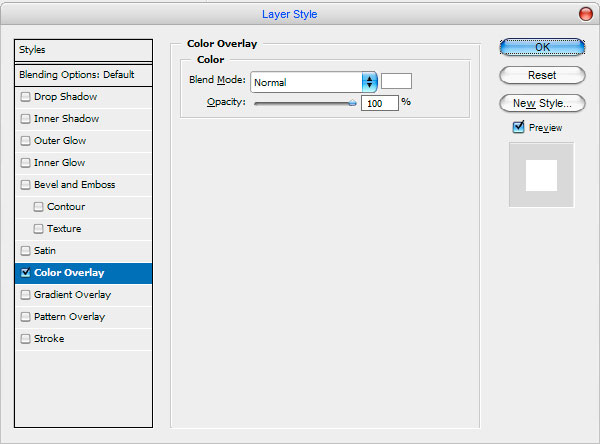Confirm with the OK button
600x444 pixels.
pyautogui.click(x=542, y=47)
